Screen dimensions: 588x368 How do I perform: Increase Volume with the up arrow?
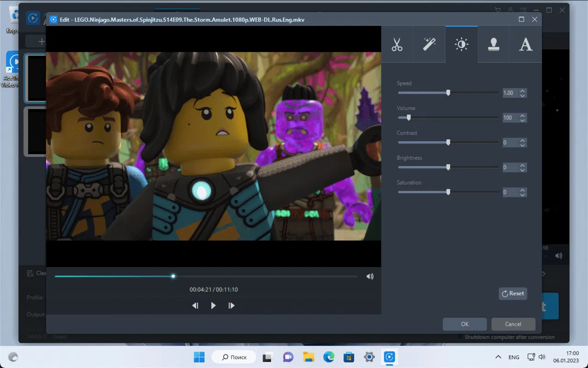[x=522, y=115]
